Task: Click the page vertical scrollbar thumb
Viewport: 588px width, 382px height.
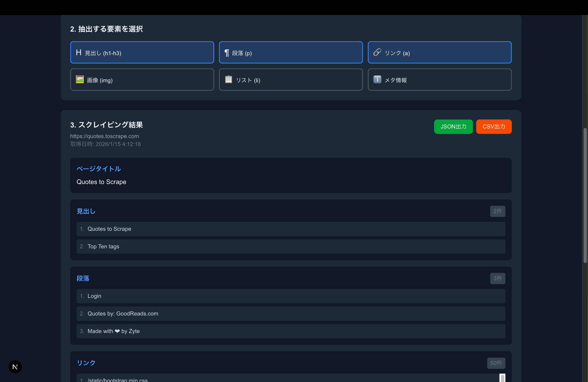Action: [585, 195]
